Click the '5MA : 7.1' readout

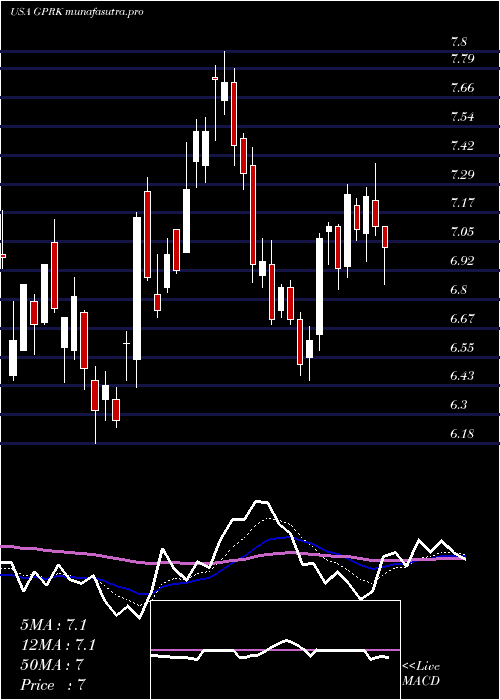click(54, 625)
